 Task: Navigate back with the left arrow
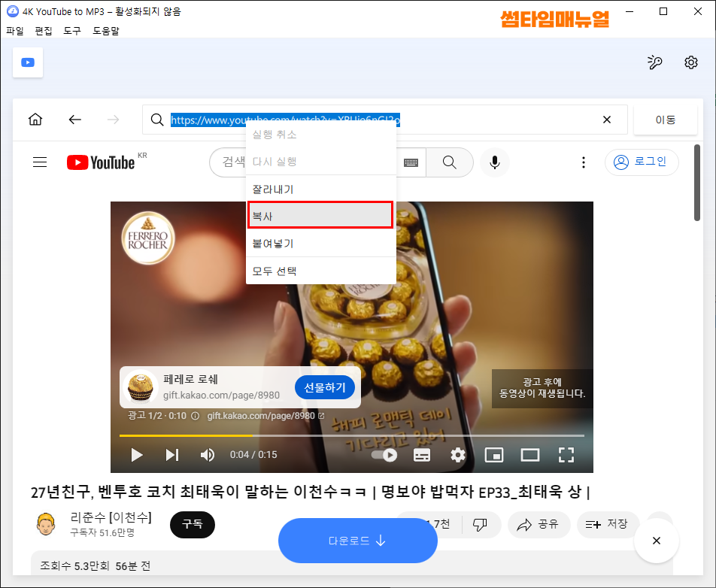point(75,120)
